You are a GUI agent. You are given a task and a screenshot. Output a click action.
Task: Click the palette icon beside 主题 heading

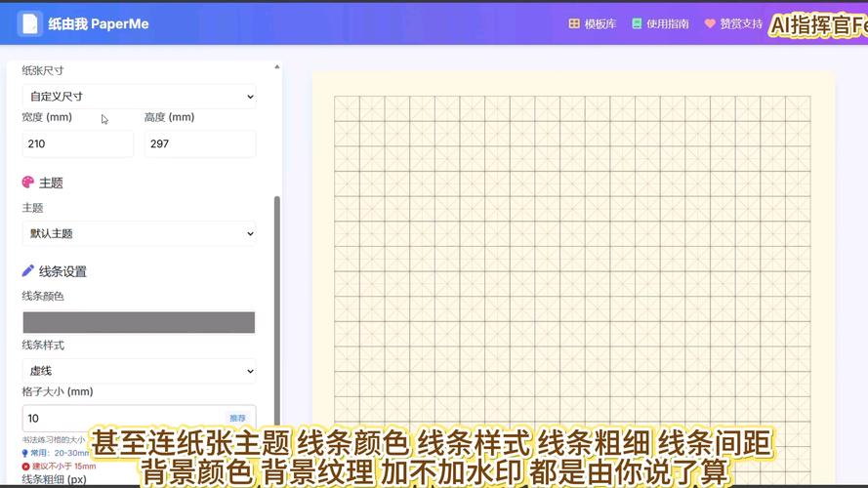(x=28, y=183)
